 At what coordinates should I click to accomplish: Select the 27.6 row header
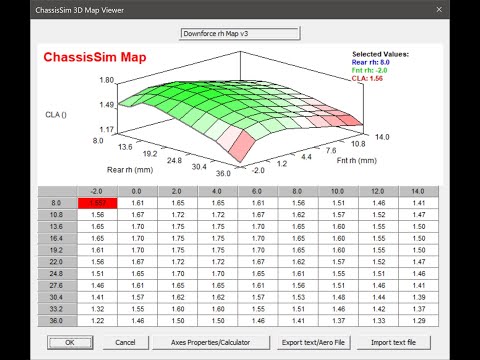click(57, 286)
